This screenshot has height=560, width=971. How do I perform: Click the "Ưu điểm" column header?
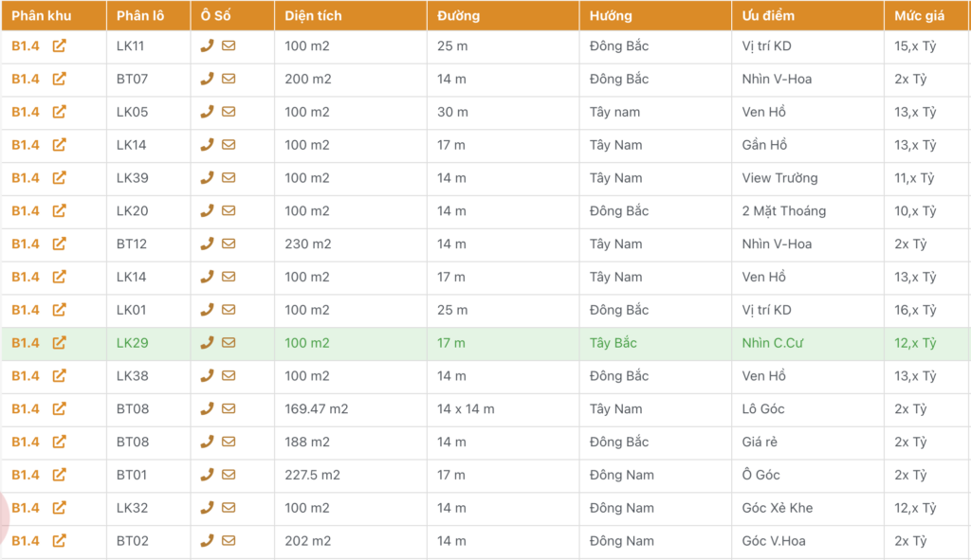coord(768,16)
